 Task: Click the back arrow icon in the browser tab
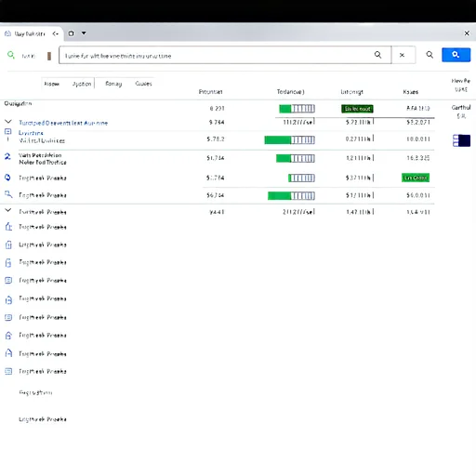(x=56, y=33)
